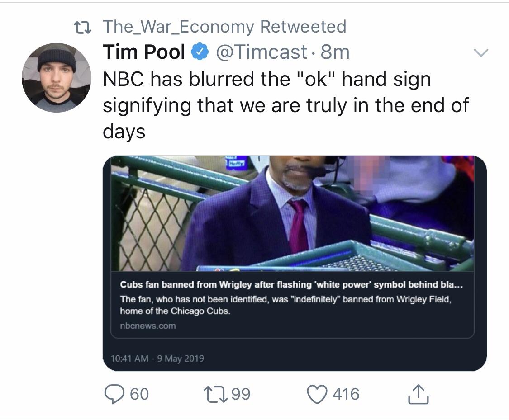The width and height of the screenshot is (509, 420).
Task: Click the 8m tweet timestamp
Action: tap(335, 52)
